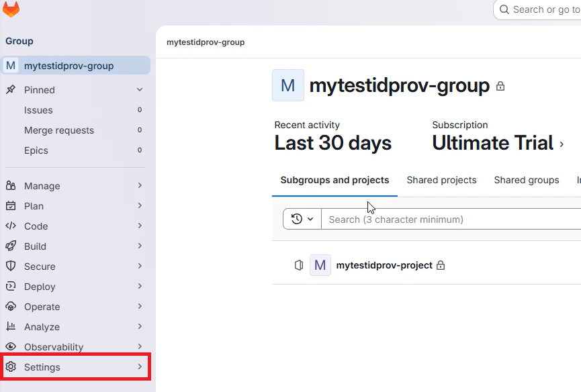Expand the Observability menu chevron
Viewport: 581px width, 392px height.
coord(140,346)
